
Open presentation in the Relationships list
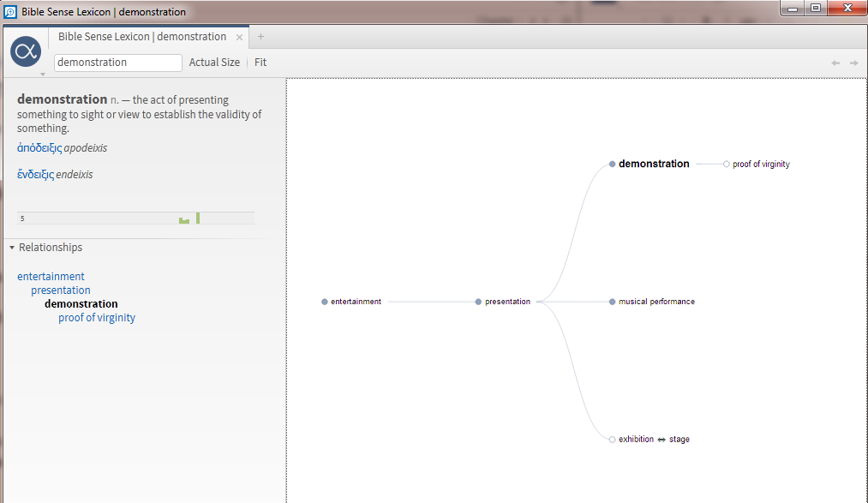click(x=60, y=290)
